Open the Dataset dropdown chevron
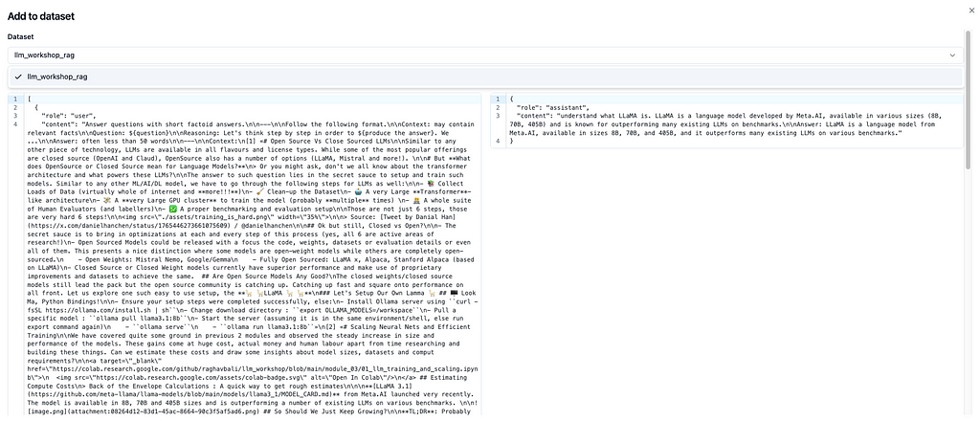Image resolution: width=980 pixels, height=421 pixels. tap(952, 55)
